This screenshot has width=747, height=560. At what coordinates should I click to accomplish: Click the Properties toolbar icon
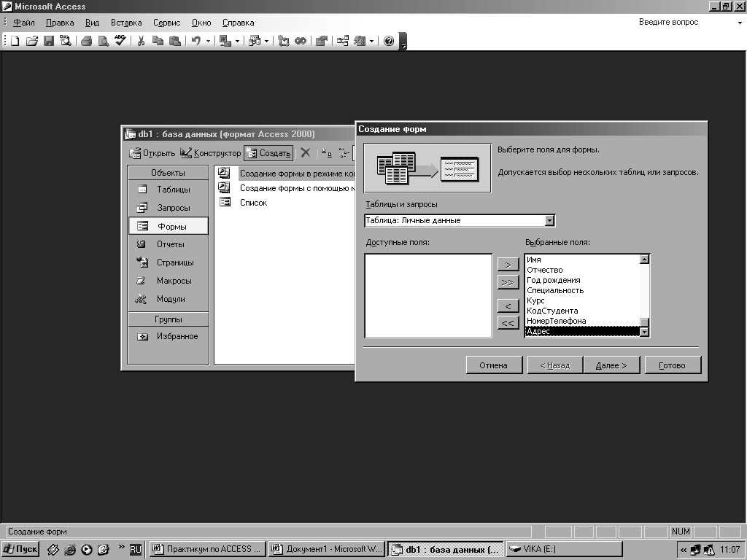322,41
